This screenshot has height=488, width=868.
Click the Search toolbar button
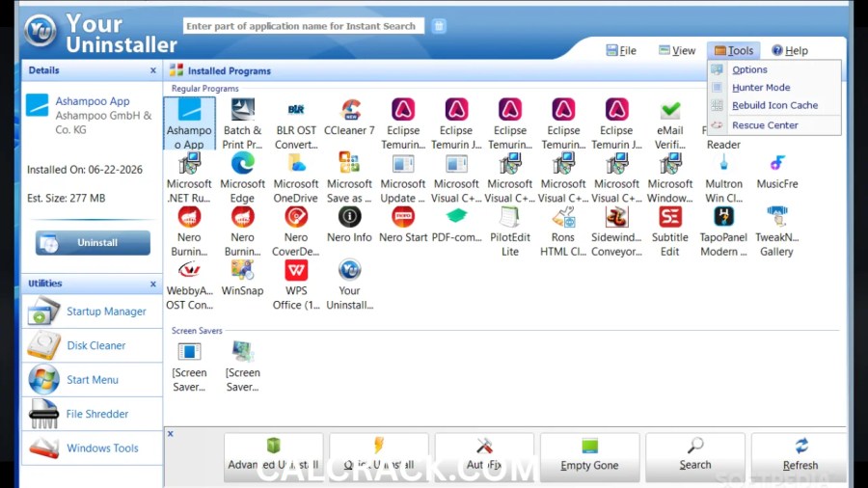(x=695, y=457)
